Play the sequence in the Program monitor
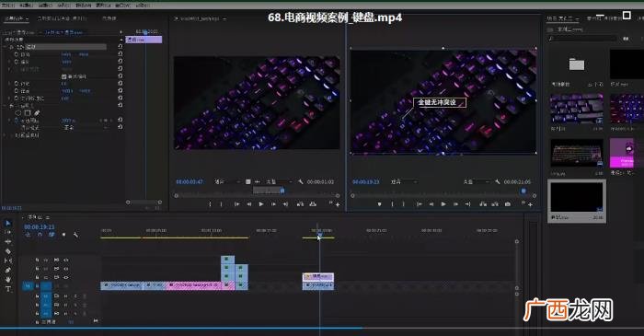Image resolution: width=644 pixels, height=336 pixels. (x=443, y=204)
